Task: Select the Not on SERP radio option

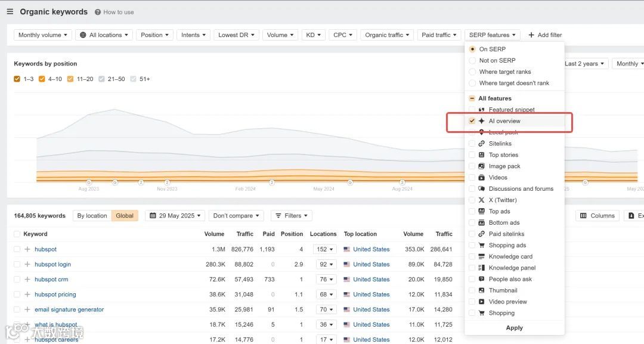Action: (x=472, y=60)
